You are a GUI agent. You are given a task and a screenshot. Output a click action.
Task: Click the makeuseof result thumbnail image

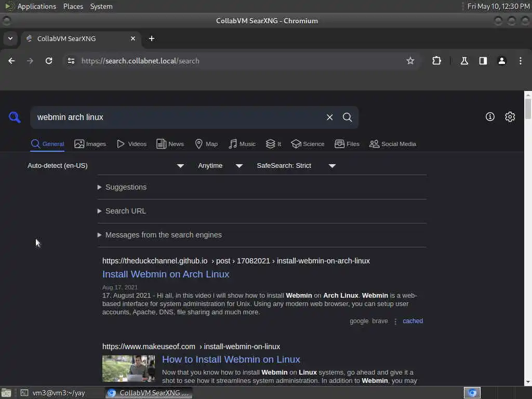click(x=129, y=368)
